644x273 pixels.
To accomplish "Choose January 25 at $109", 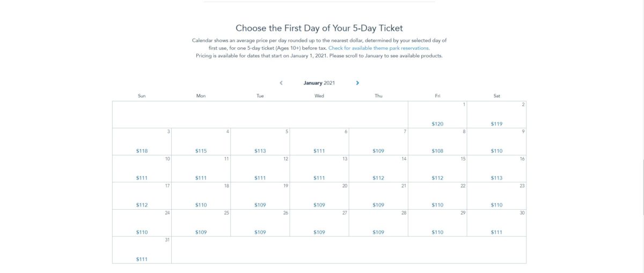I will pos(201,223).
